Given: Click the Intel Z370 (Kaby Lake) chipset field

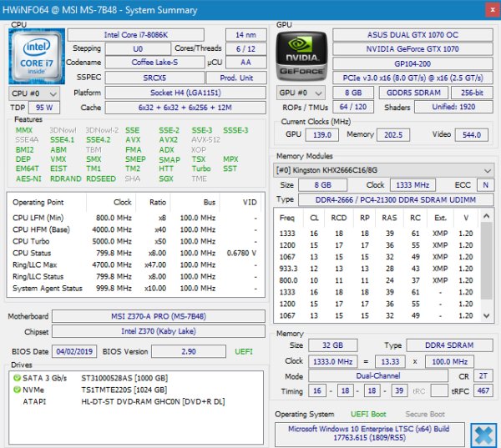Looking at the screenshot, I should pos(159,331).
